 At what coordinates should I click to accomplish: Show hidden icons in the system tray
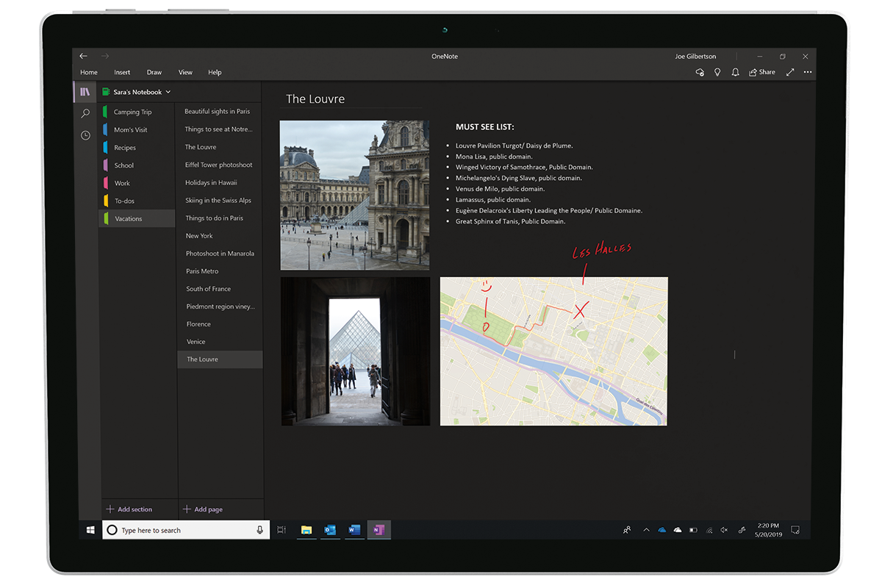pos(645,529)
